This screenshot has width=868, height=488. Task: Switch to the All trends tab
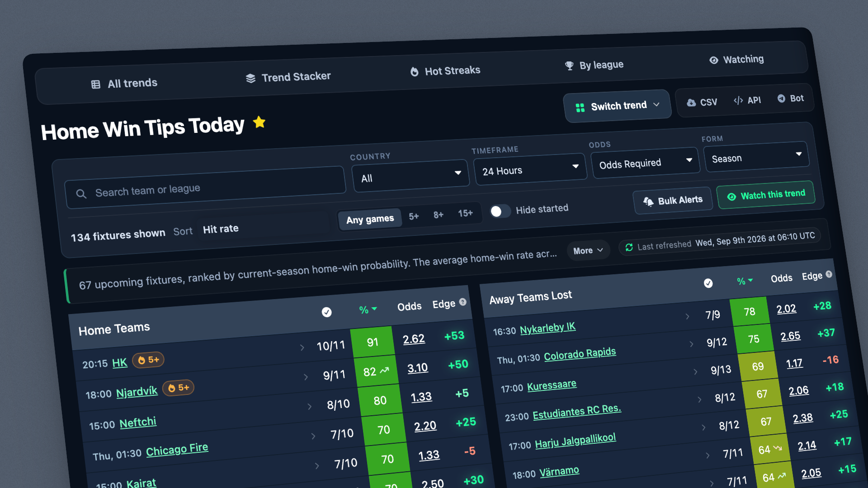tap(124, 84)
